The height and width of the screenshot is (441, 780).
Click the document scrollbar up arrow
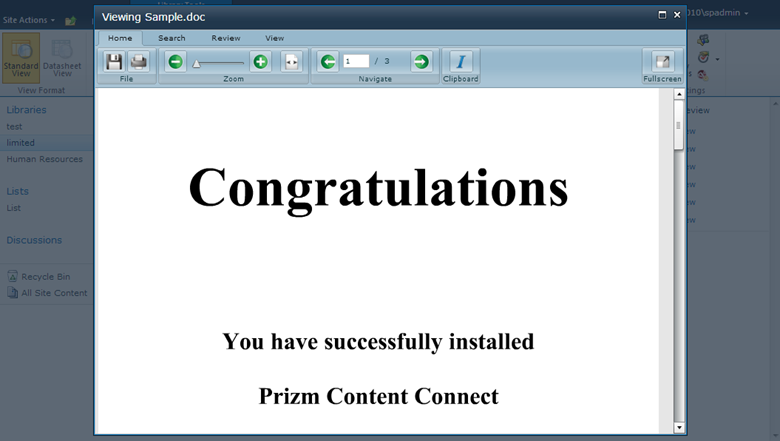tap(679, 94)
